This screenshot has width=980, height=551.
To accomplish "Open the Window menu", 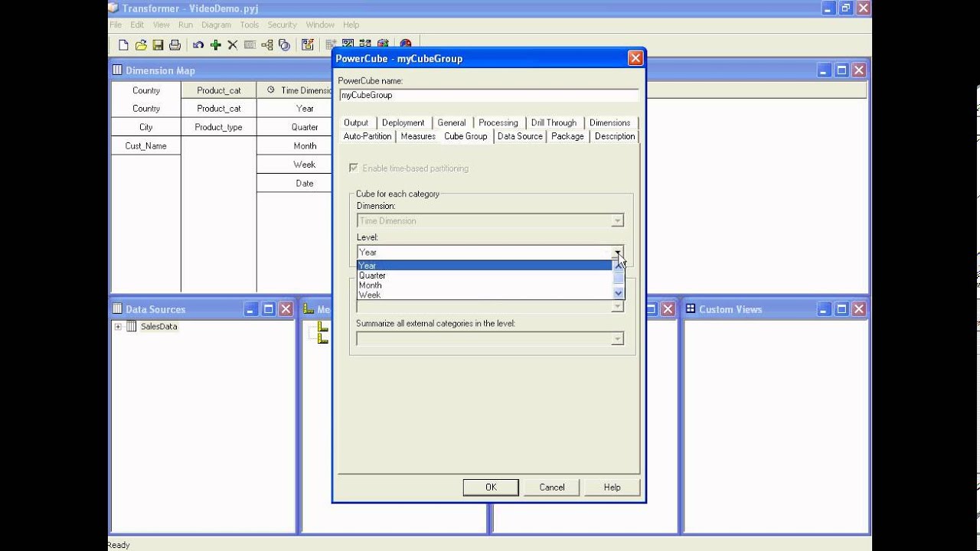I will (x=320, y=24).
